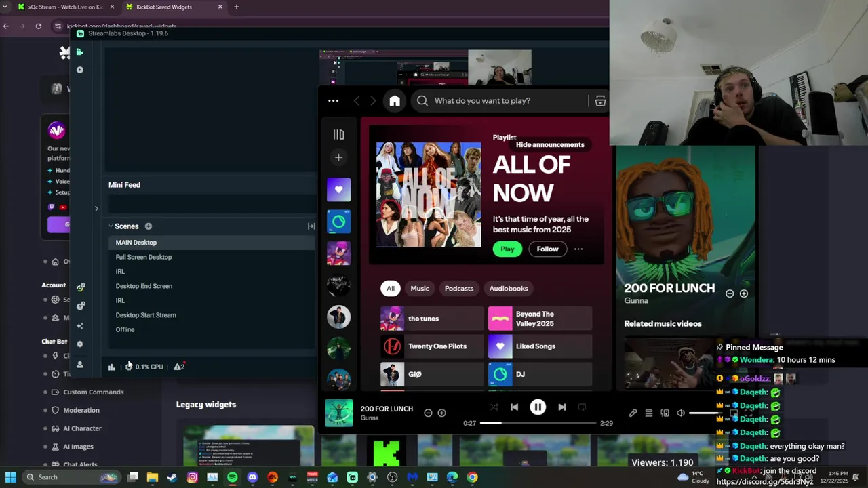Open Streamlabs performance stats bar-chart icon

tap(112, 367)
